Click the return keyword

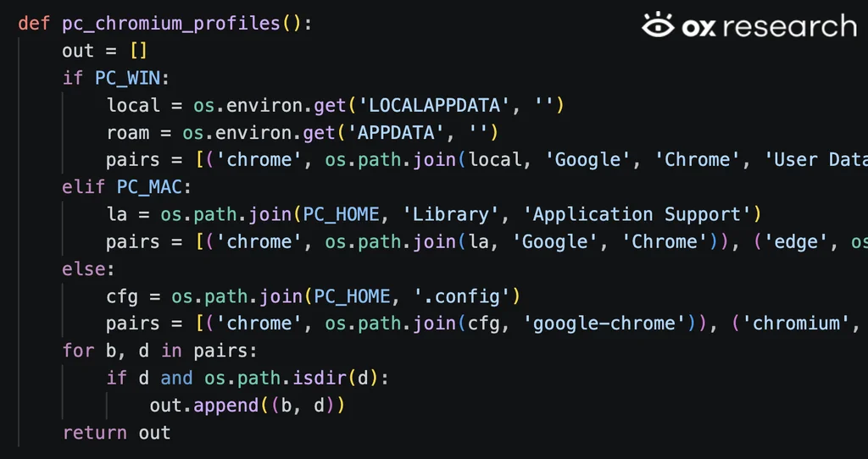point(94,433)
